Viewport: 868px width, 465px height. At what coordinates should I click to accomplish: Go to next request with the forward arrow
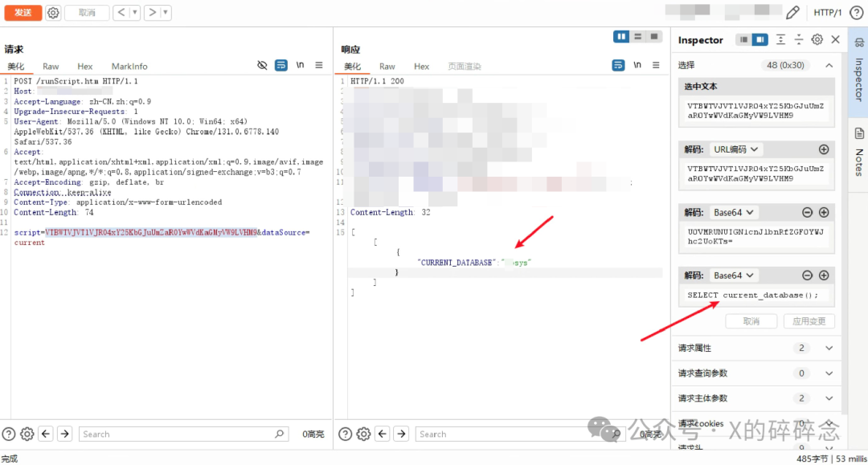click(x=152, y=12)
